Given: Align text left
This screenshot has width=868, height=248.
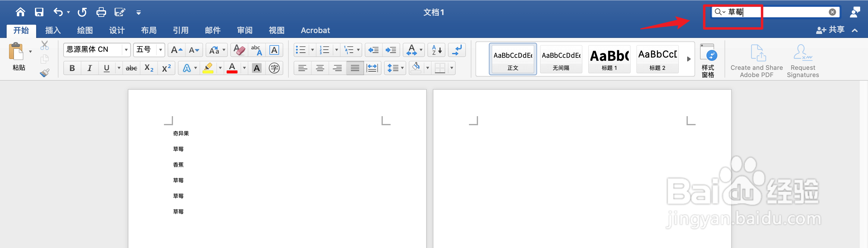Looking at the screenshot, I should 303,68.
